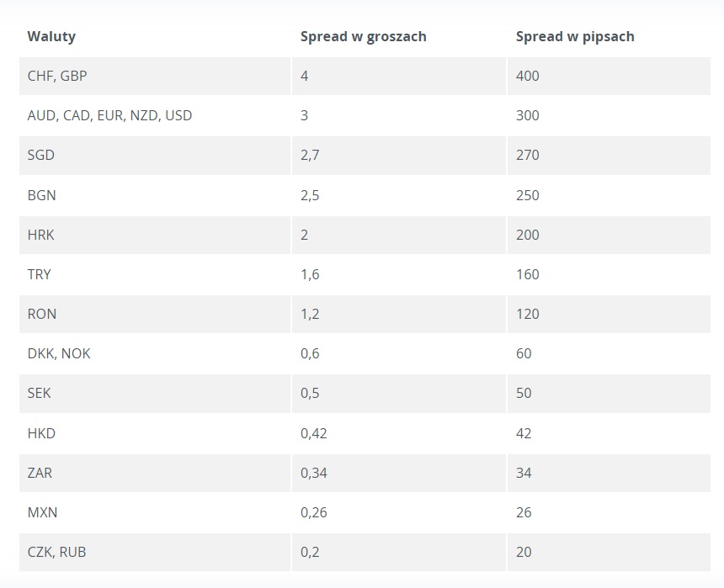Click the AUD, CAD, EUR, NZD, USD cell

click(109, 115)
